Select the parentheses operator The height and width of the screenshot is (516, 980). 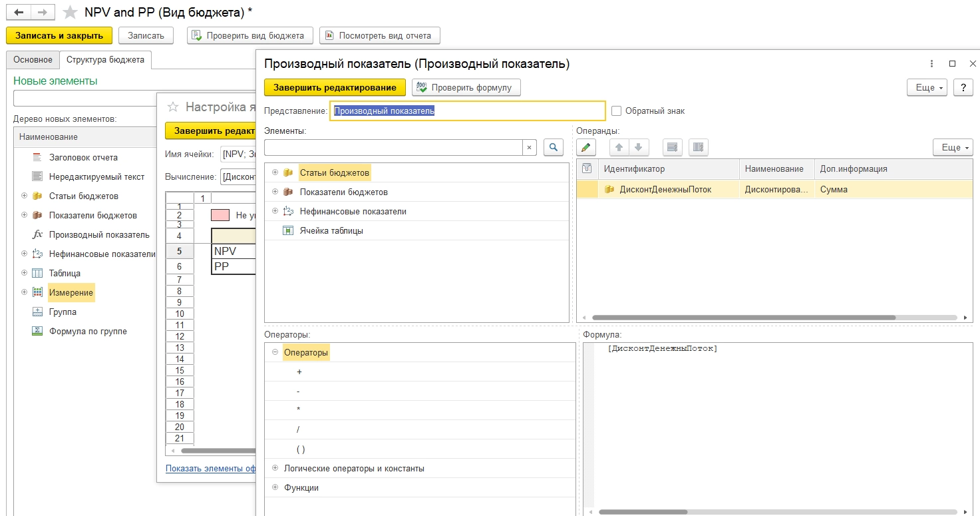coord(301,449)
